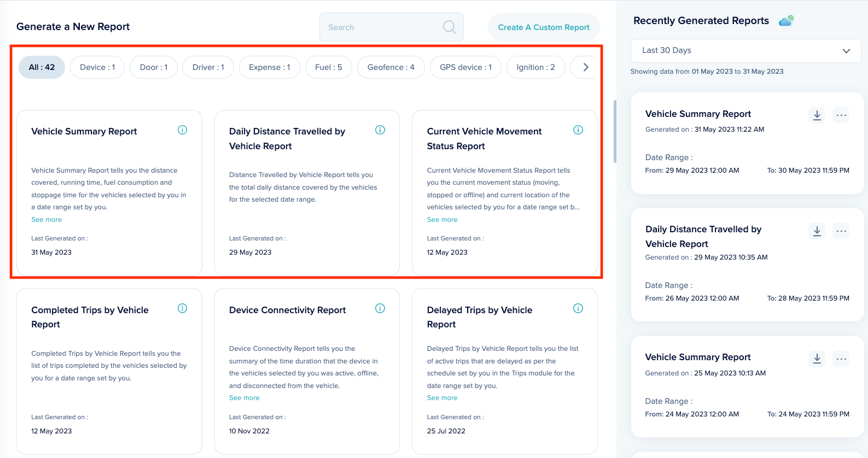Download the recent Daily Distance Travelled report

pos(817,231)
